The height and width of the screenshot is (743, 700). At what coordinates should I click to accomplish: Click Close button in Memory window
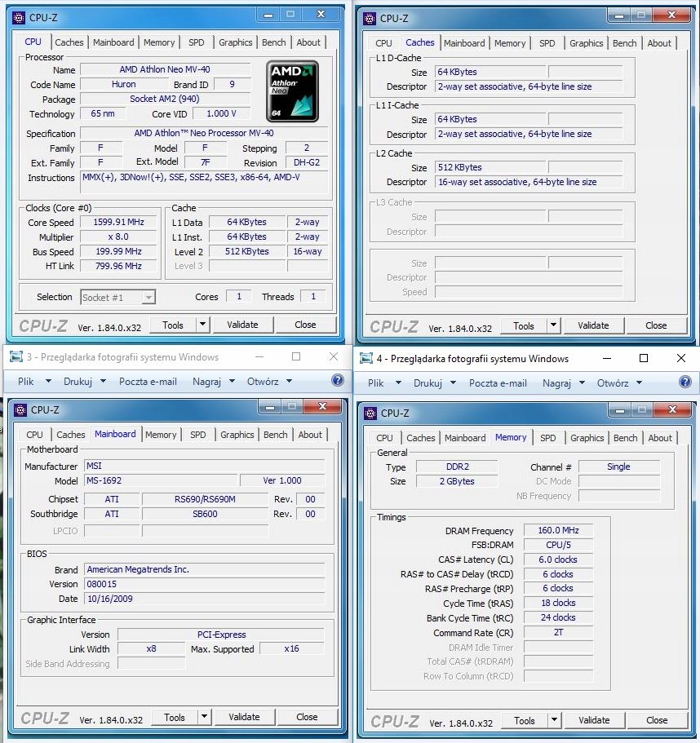coord(657,720)
